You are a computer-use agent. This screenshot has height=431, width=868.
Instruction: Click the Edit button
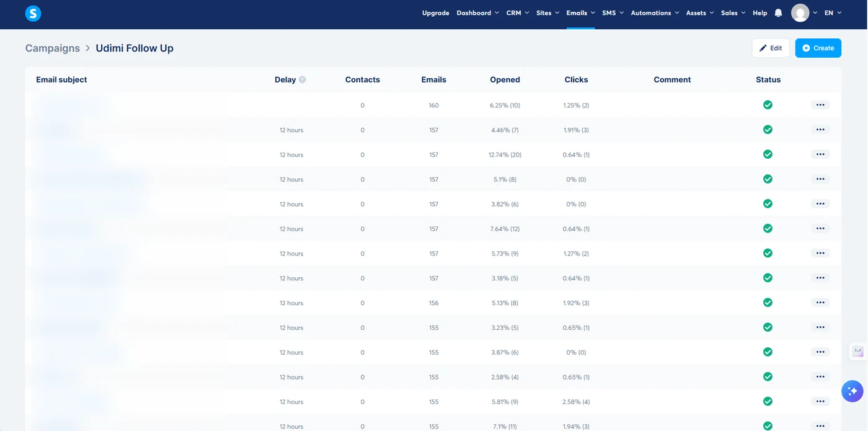[771, 48]
